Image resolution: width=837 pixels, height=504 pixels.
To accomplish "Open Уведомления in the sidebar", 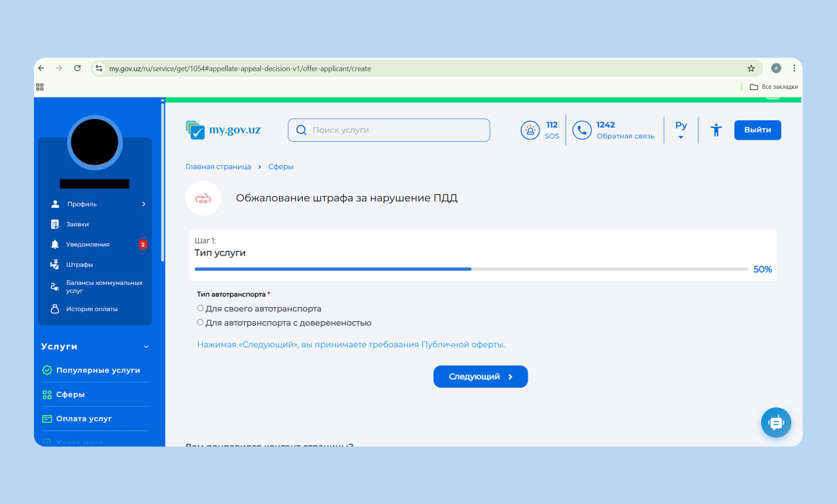I will pos(88,244).
